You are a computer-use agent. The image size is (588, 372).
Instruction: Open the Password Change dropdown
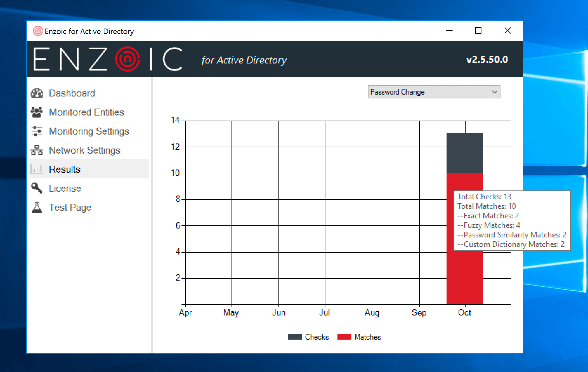click(x=434, y=92)
